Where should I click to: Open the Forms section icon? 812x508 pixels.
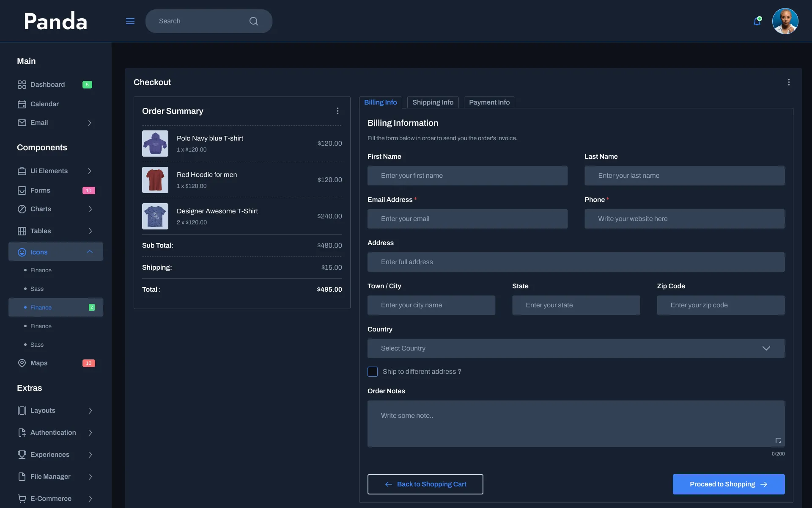pyautogui.click(x=22, y=190)
